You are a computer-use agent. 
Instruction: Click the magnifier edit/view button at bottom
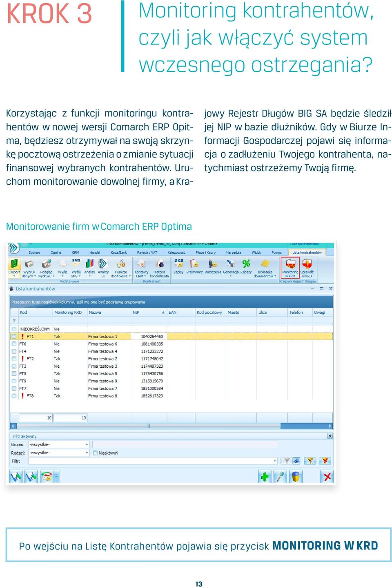(x=280, y=476)
